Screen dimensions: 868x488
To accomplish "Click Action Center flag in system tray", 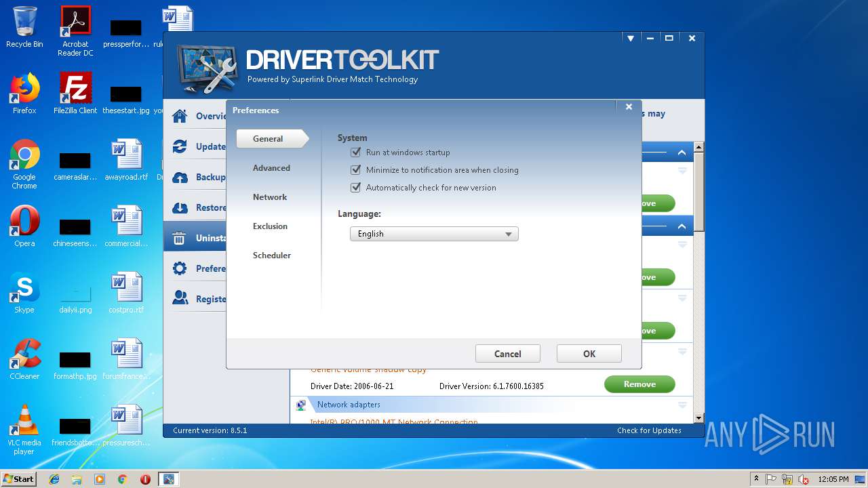I will coord(772,479).
